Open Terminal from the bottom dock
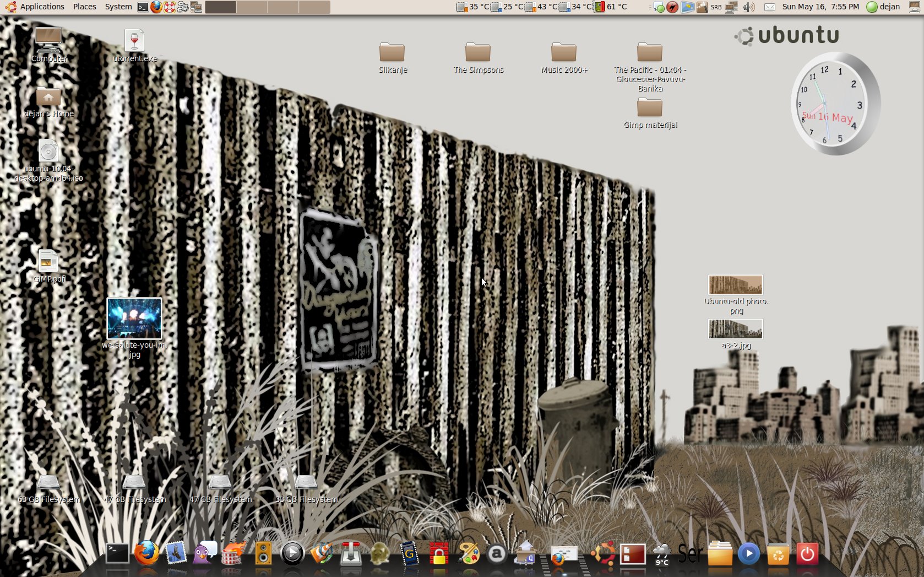 click(x=117, y=553)
